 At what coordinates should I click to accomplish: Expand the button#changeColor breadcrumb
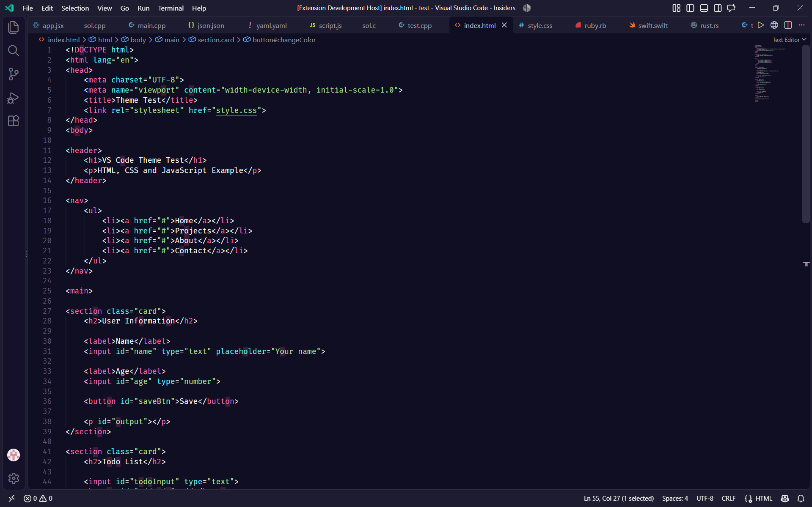279,40
